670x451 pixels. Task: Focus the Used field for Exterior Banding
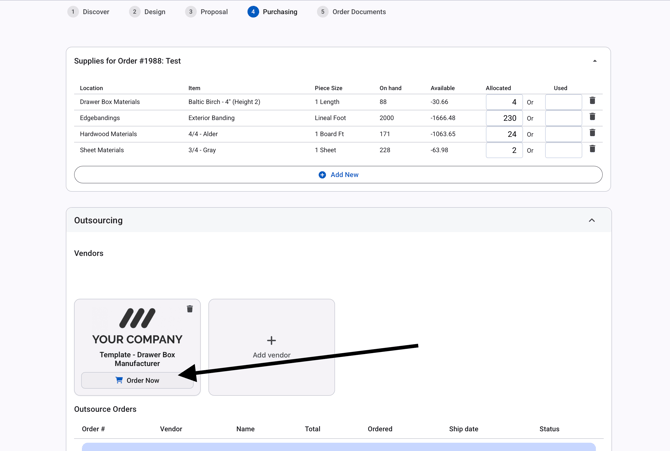564,118
